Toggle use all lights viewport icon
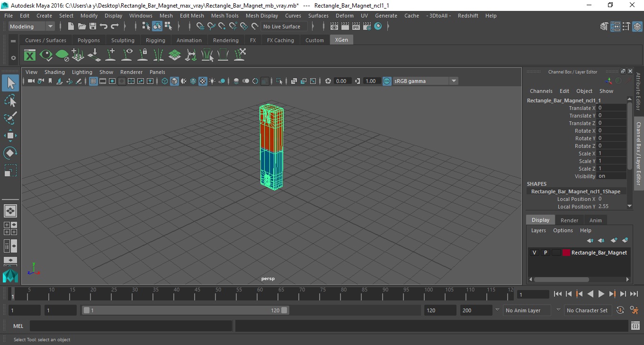Viewport: 644px width, 345px height. [x=212, y=81]
